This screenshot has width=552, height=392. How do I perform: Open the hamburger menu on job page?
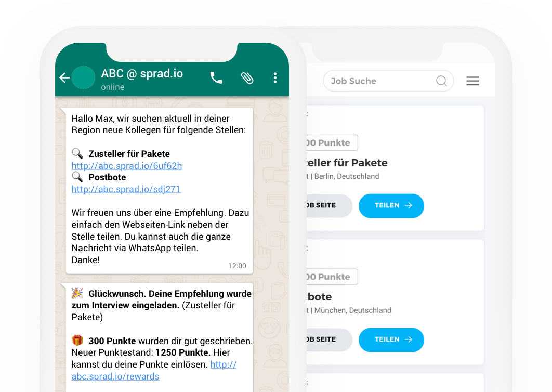click(x=473, y=81)
